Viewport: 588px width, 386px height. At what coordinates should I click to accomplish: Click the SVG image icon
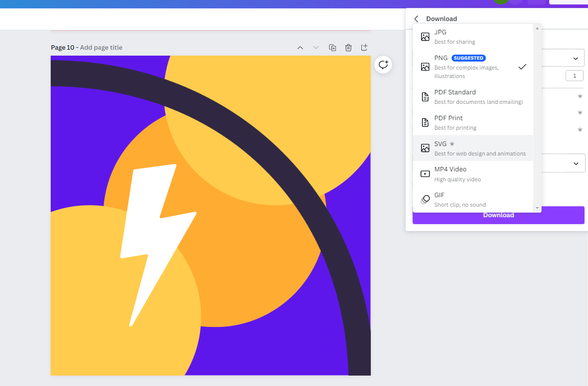(425, 148)
